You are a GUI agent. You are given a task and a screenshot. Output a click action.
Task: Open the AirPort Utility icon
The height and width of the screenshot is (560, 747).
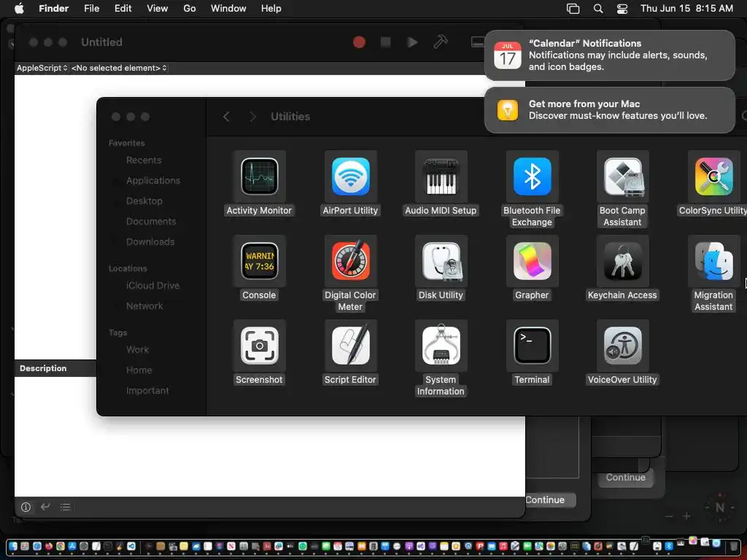tap(350, 176)
